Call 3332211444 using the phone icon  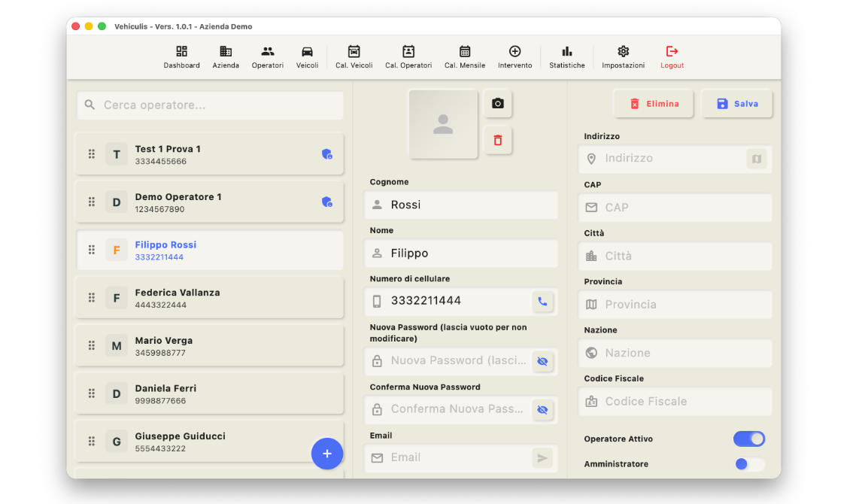(x=543, y=302)
